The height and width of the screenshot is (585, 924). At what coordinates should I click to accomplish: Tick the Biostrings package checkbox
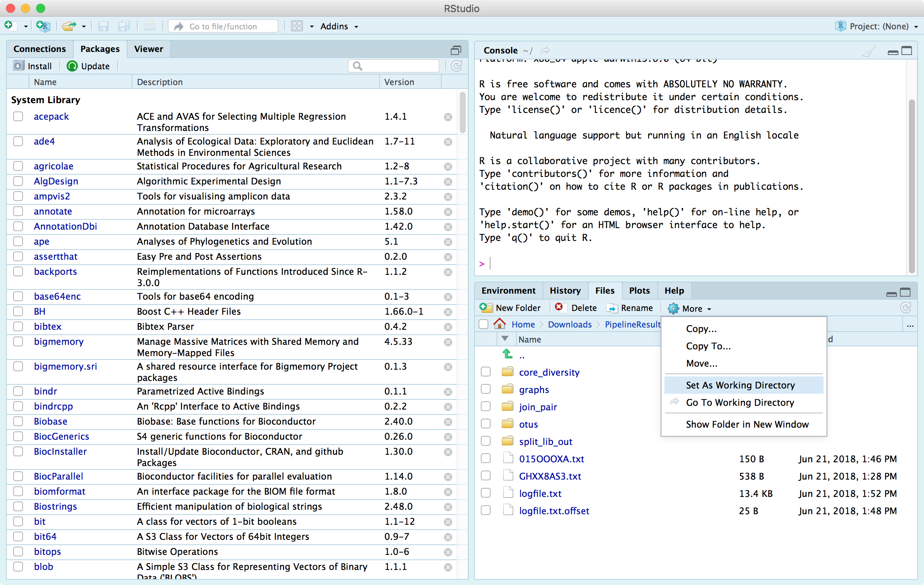click(18, 507)
